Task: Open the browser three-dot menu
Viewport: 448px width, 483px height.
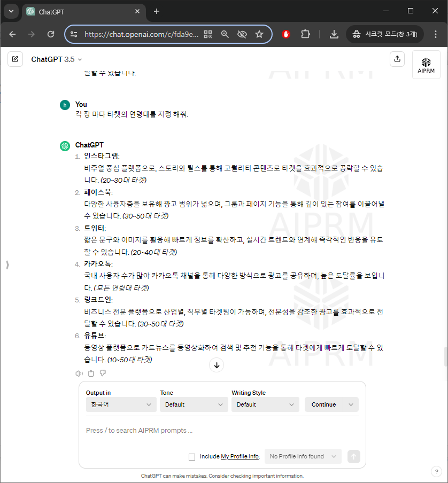Action: [x=435, y=34]
